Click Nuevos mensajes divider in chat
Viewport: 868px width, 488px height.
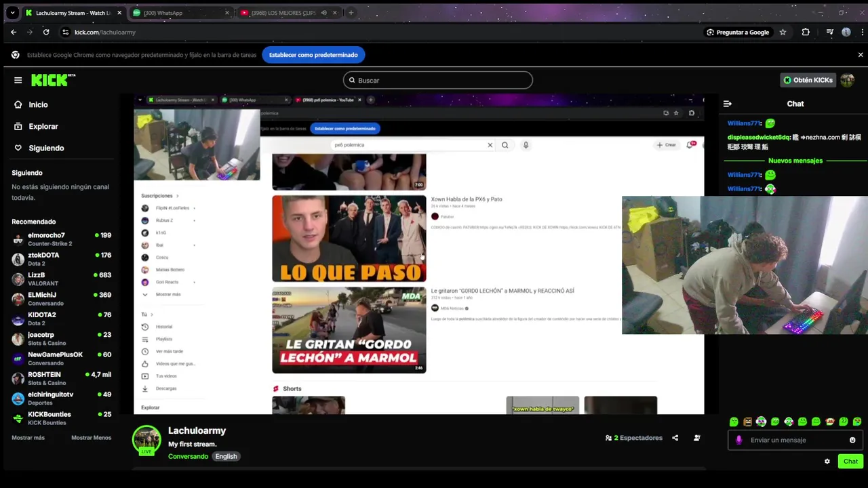(795, 161)
